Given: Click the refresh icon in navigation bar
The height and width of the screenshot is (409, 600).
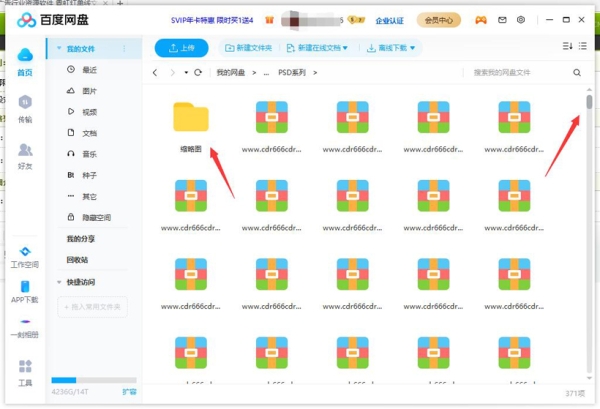Looking at the screenshot, I should point(198,72).
